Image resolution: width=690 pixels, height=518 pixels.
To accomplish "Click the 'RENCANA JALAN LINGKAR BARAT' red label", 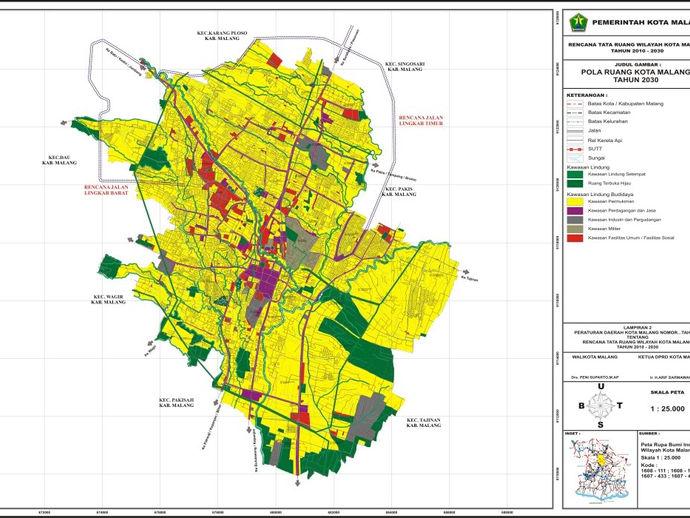I will [x=106, y=190].
